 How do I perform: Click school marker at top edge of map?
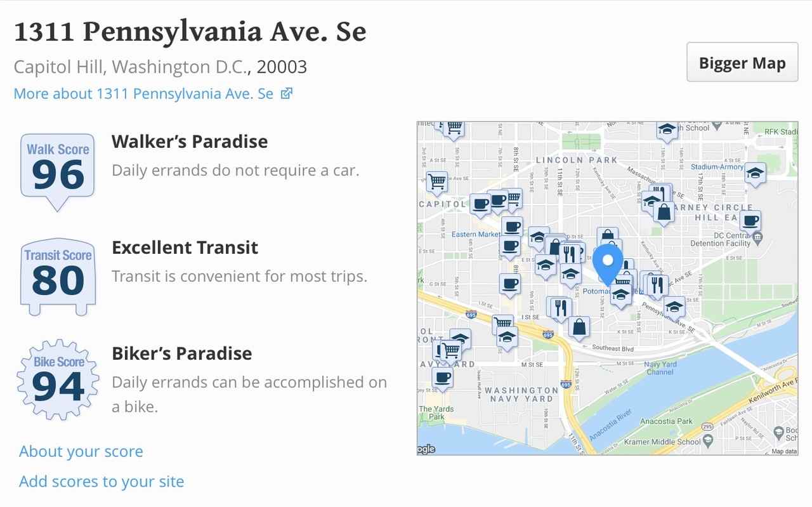(x=665, y=130)
